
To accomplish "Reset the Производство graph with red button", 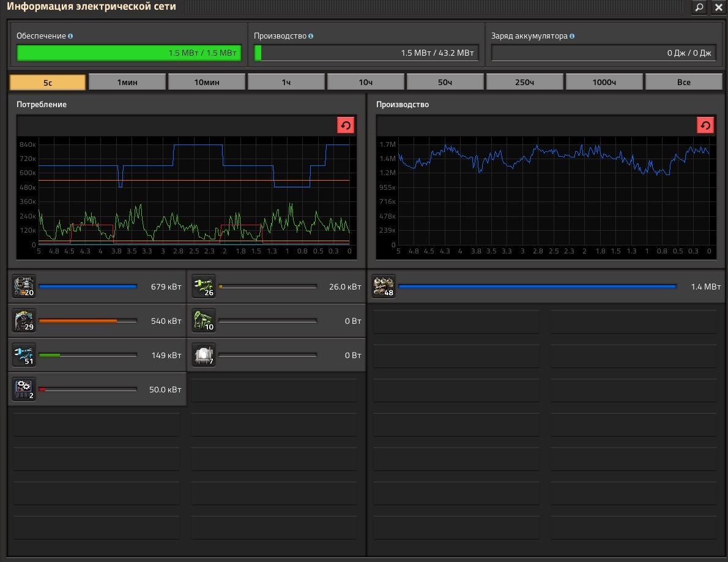I will [705, 126].
